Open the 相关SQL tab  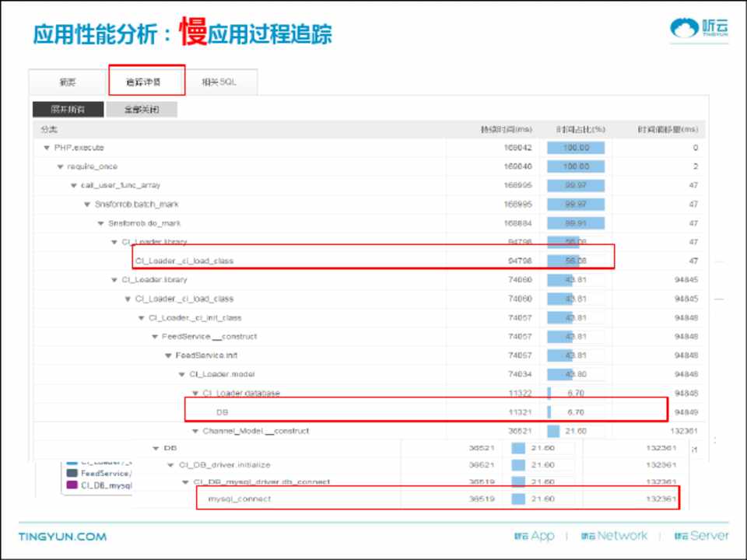pyautogui.click(x=219, y=82)
